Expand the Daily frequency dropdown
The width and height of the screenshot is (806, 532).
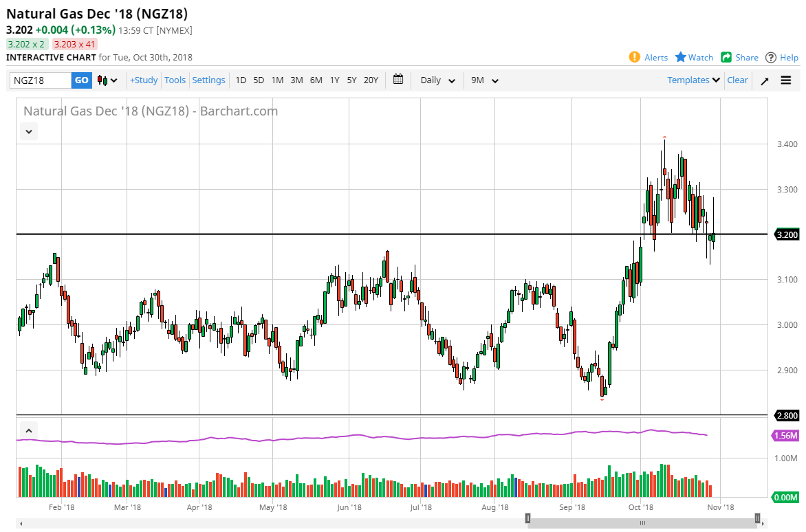(437, 80)
